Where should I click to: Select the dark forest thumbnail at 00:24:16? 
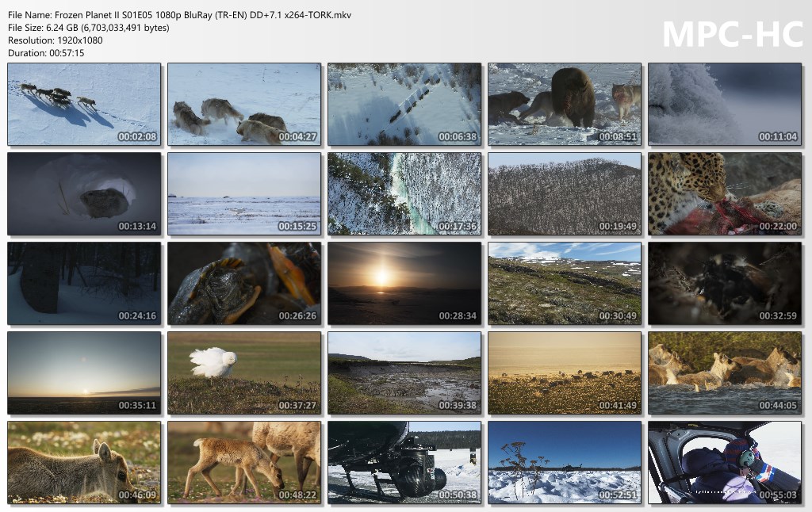[x=84, y=283]
